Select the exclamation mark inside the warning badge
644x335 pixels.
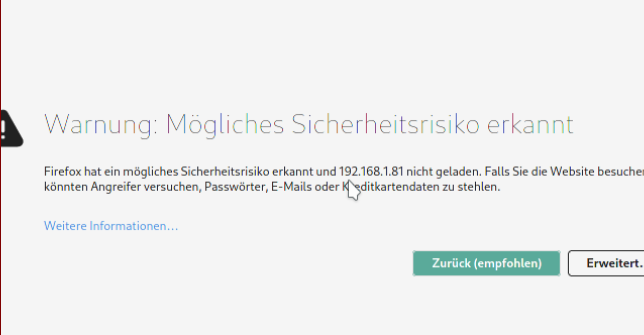[x=4, y=127]
